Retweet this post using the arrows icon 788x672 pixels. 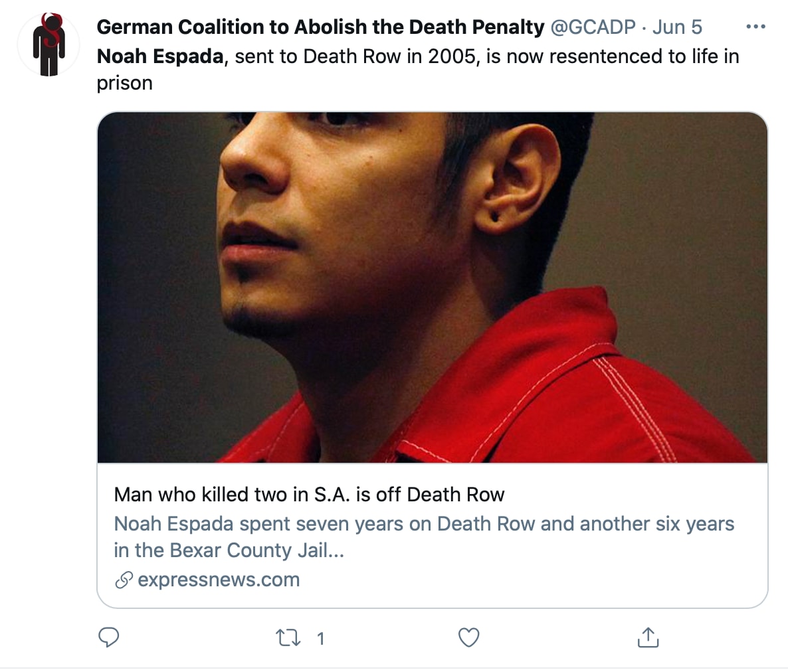click(288, 637)
